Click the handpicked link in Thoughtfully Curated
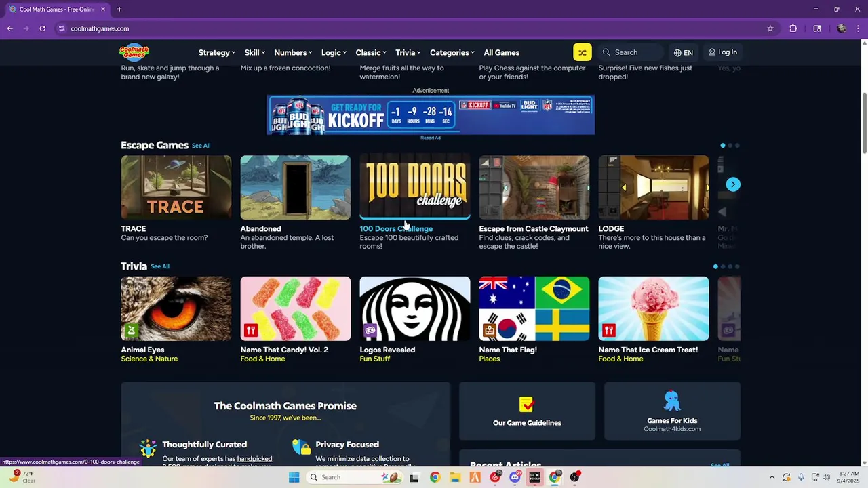This screenshot has width=868, height=488. coord(254,459)
